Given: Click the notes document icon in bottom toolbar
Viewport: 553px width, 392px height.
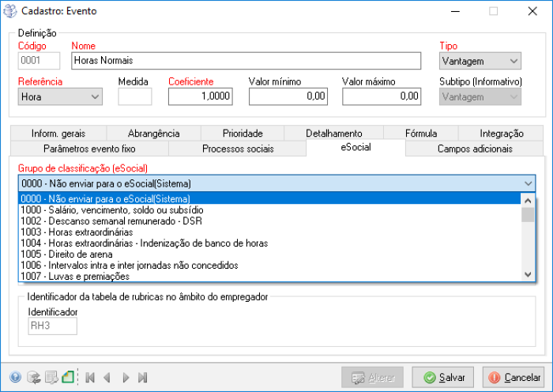Looking at the screenshot, I should tap(51, 377).
